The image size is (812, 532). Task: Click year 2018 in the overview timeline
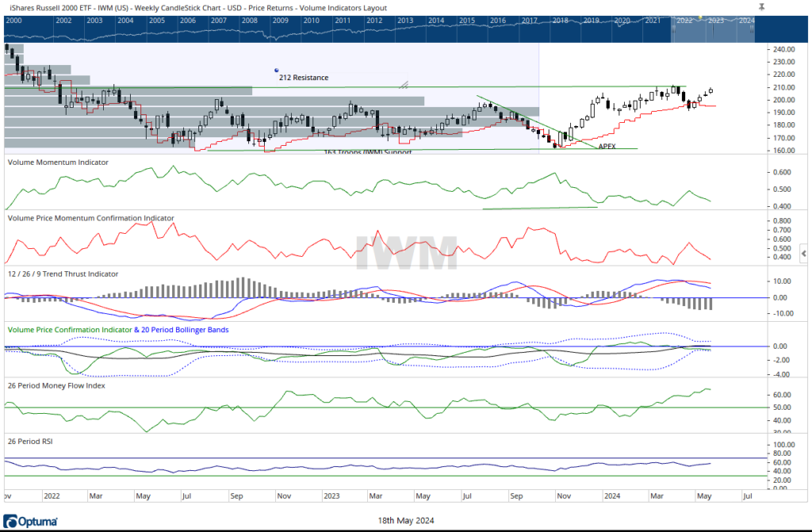pyautogui.click(x=560, y=20)
